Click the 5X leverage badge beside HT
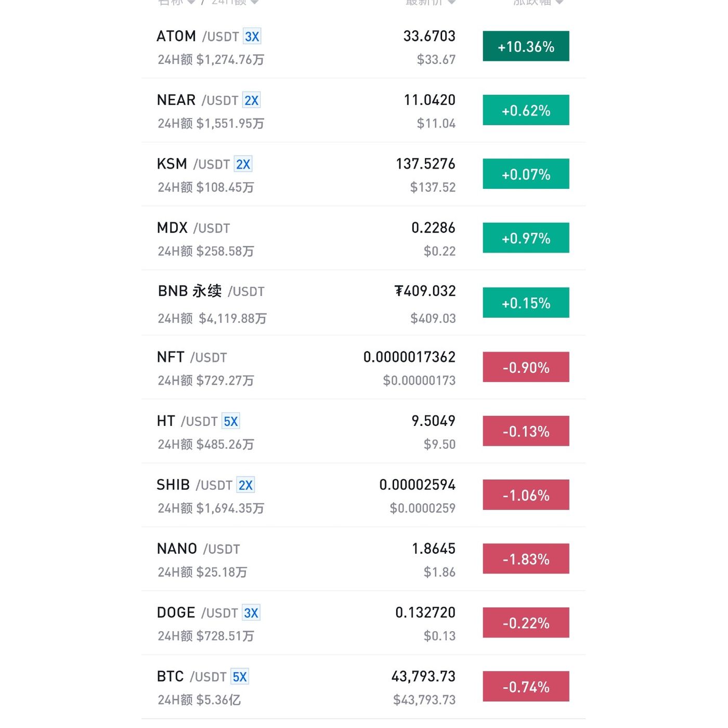This screenshot has width=728, height=728. coord(231,421)
